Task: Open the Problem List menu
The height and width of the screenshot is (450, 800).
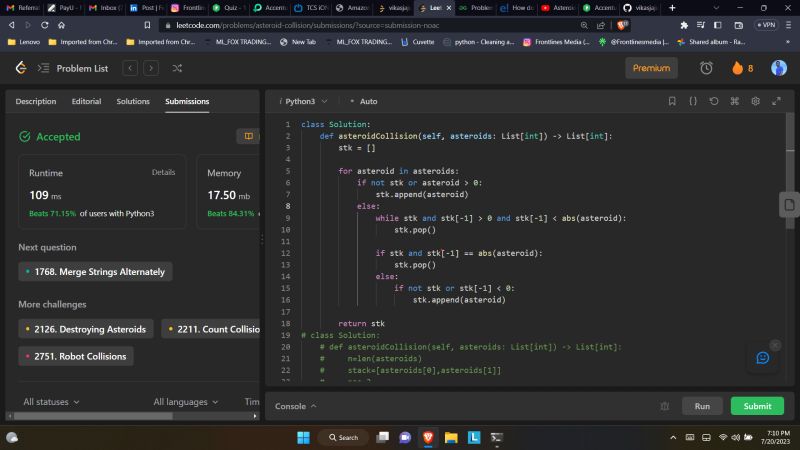Action: 73,68
